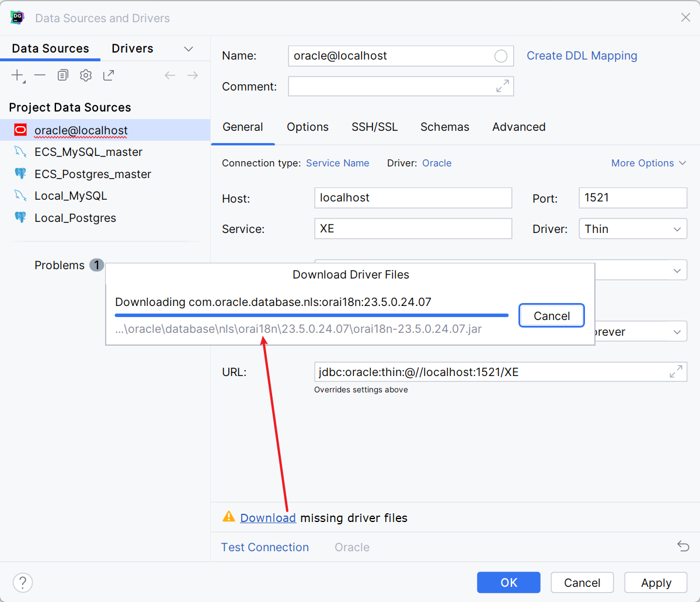
Task: Click the Postgres icon beside ECS_Postgres_master
Action: (20, 173)
